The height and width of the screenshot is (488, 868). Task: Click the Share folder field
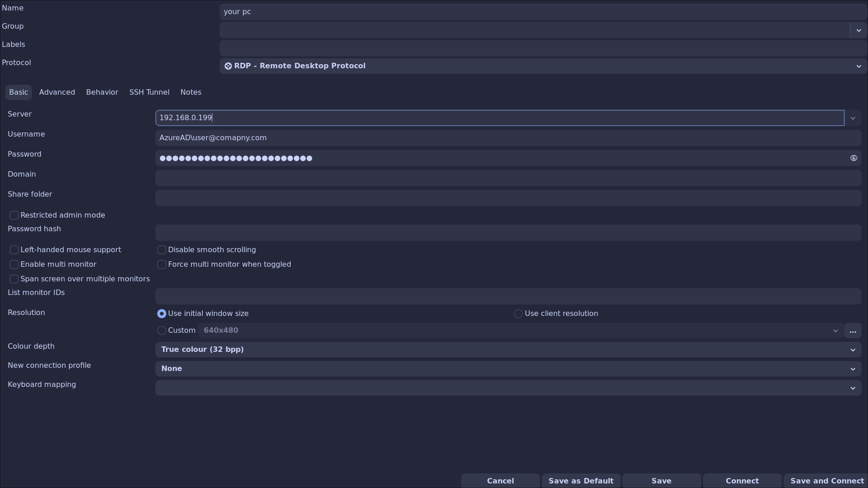pos(508,198)
